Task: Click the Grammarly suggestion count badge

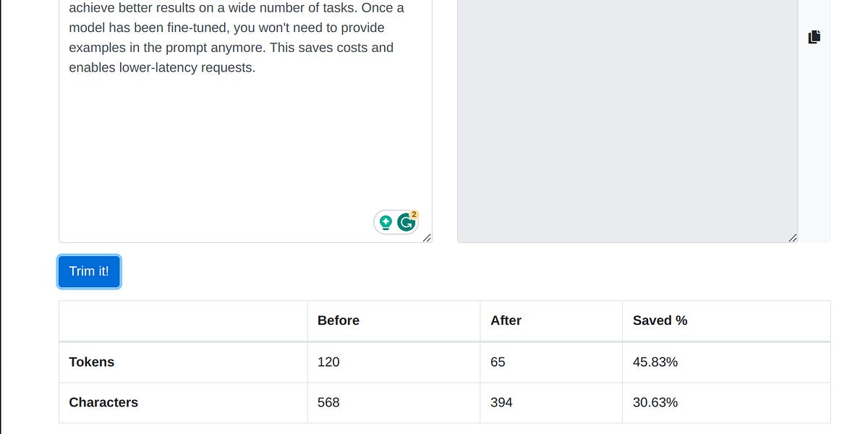Action: pos(414,213)
